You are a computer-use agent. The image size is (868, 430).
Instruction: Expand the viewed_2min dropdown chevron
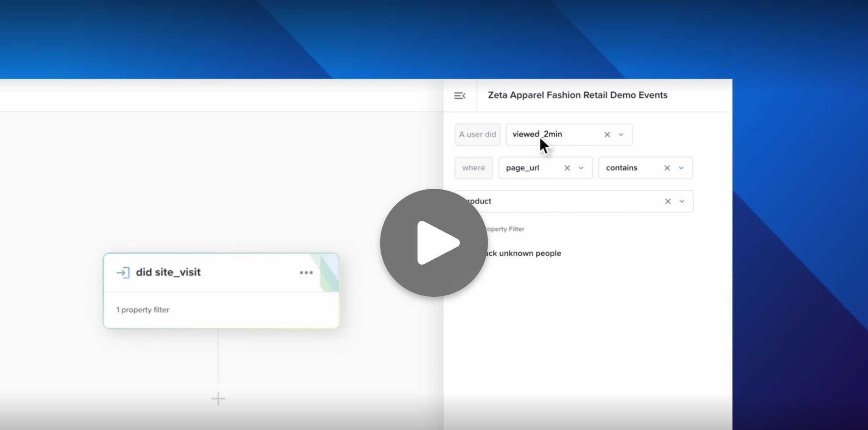point(621,134)
